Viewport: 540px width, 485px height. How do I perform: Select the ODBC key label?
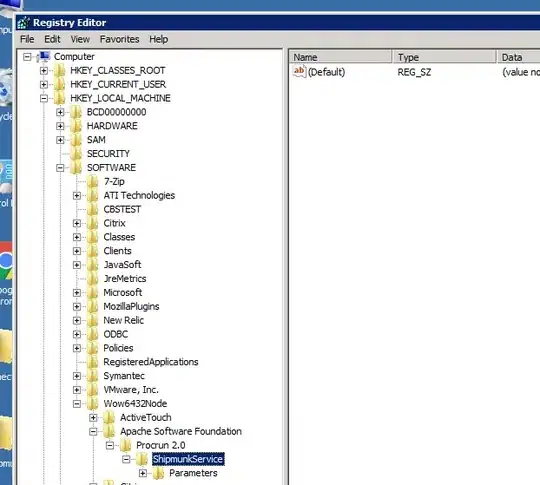[116, 334]
